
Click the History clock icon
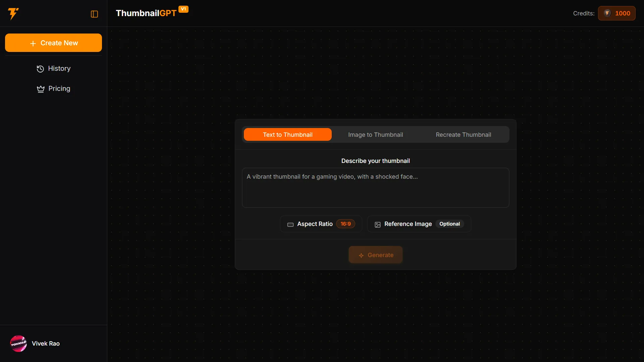(40, 69)
